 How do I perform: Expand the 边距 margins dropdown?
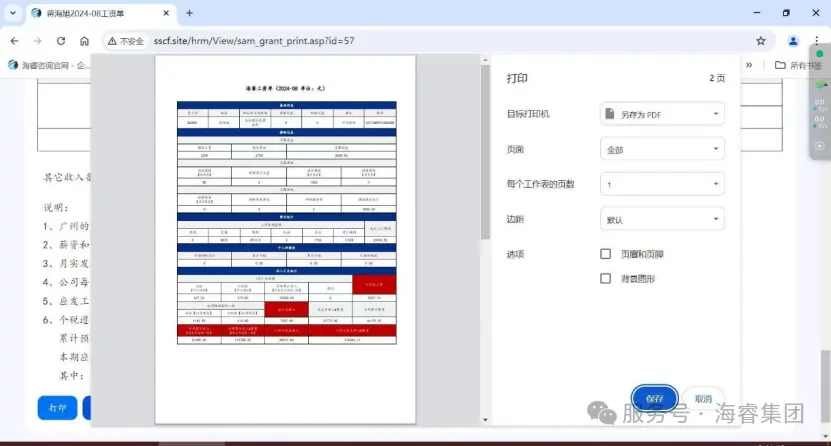(662, 219)
